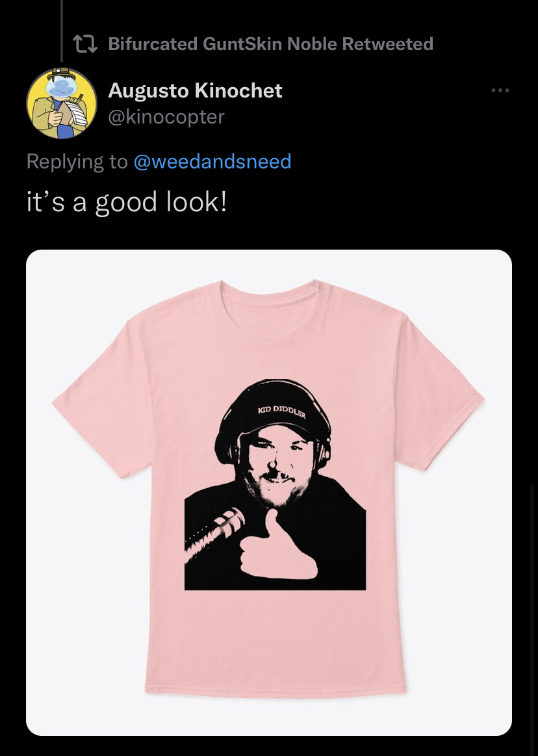
Task: Tap the thumbs-up hand in shirt graphic
Action: (276, 546)
